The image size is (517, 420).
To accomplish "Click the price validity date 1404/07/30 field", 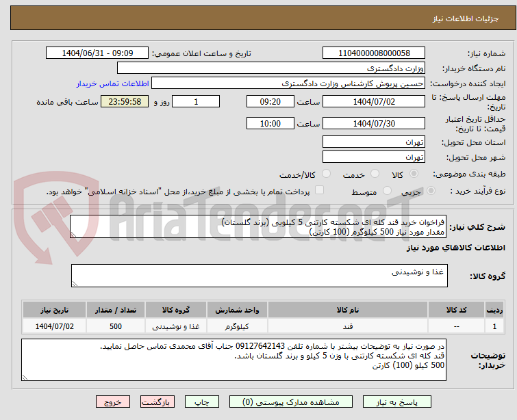I will 374,124.
